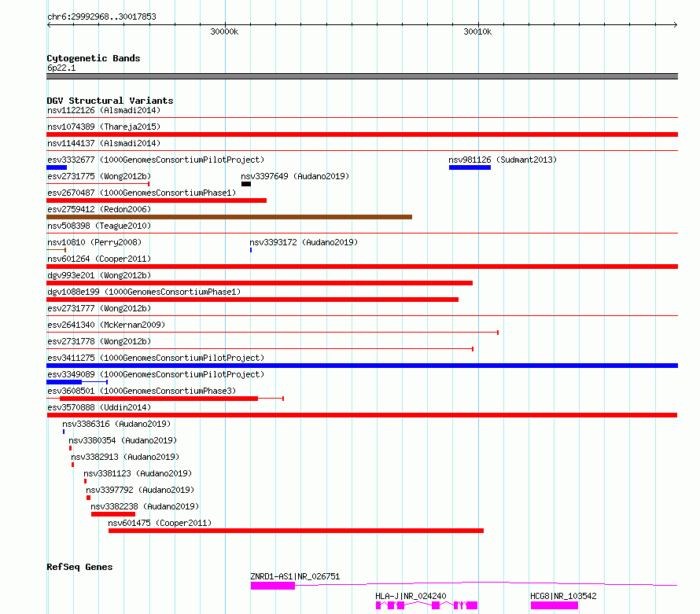Click the brown esv2759412 variant bar
The height and width of the screenshot is (614, 700).
coord(229,217)
